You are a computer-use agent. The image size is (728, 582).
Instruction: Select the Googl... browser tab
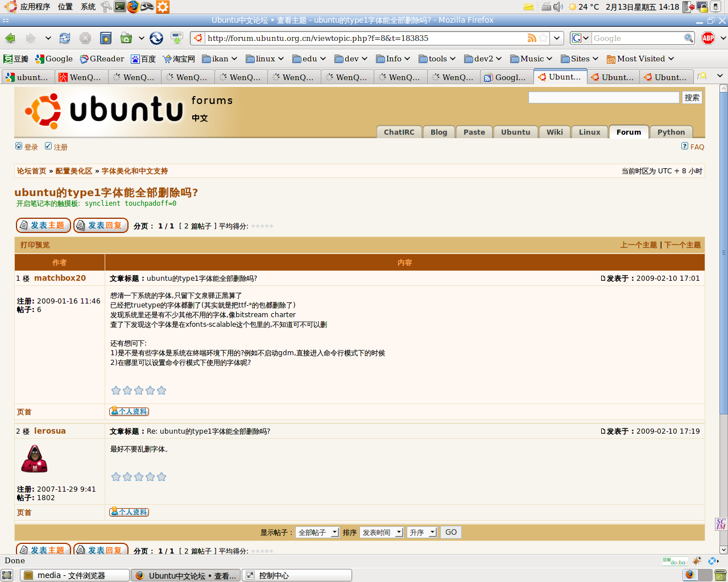(506, 77)
